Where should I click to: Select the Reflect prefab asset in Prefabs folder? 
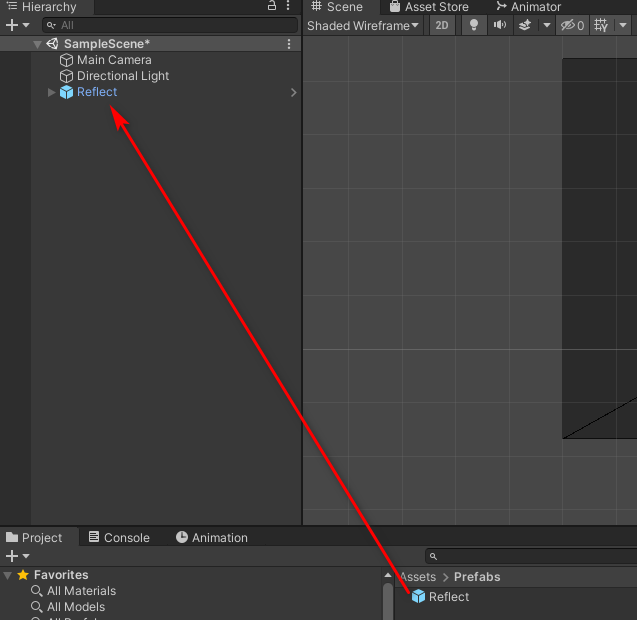pyautogui.click(x=448, y=597)
